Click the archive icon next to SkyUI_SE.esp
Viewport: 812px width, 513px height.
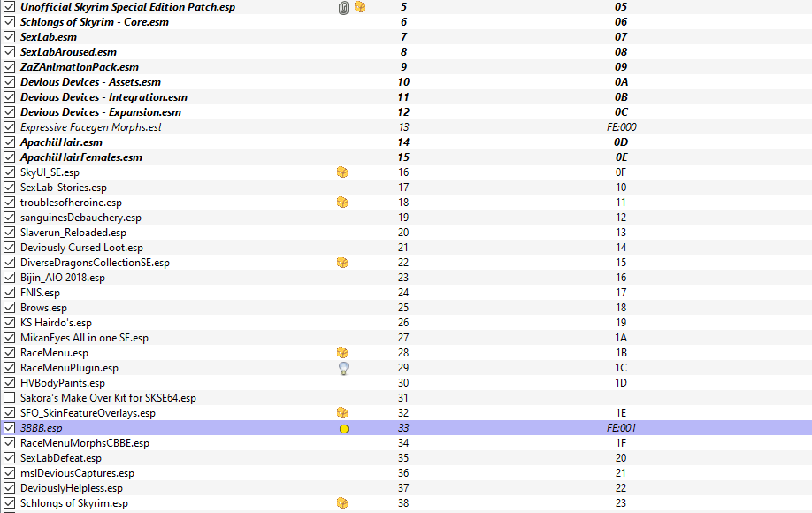pos(342,172)
